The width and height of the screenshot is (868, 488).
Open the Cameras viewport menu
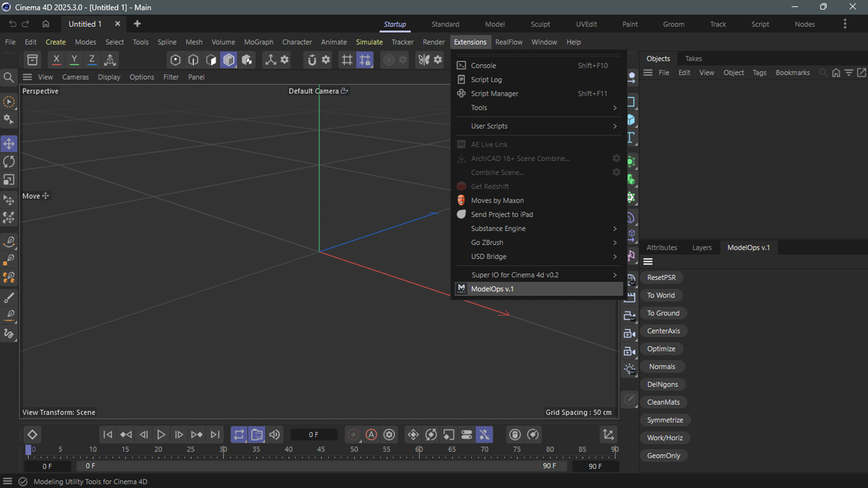tap(75, 77)
